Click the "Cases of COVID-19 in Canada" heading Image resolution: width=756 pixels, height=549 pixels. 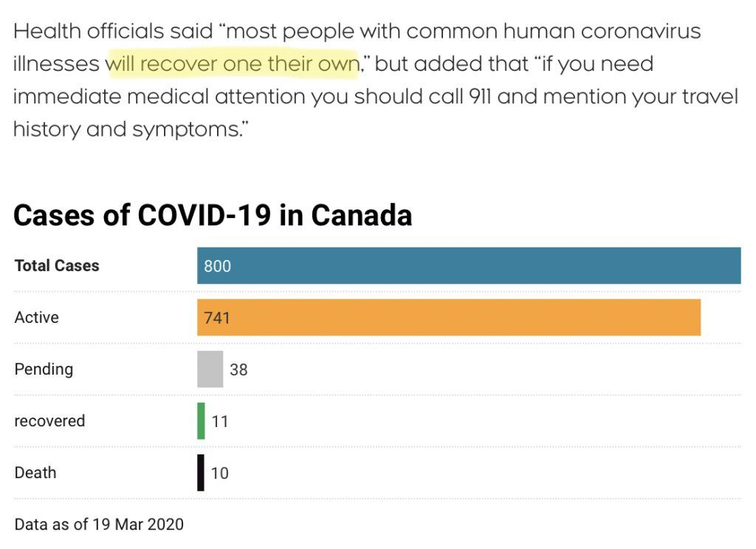pyautogui.click(x=213, y=215)
